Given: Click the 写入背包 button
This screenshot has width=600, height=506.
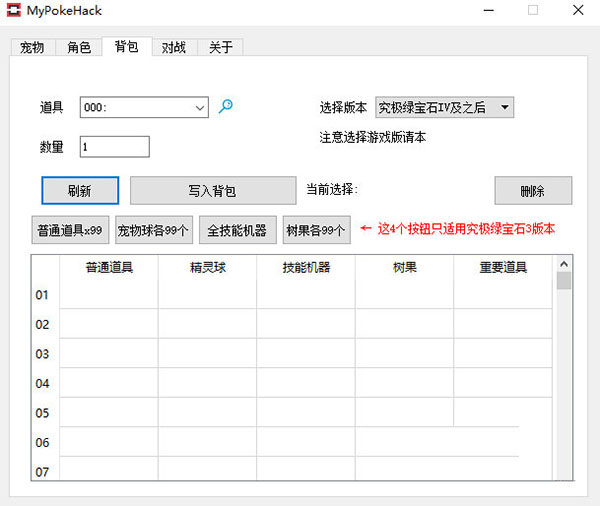Looking at the screenshot, I should click(213, 190).
